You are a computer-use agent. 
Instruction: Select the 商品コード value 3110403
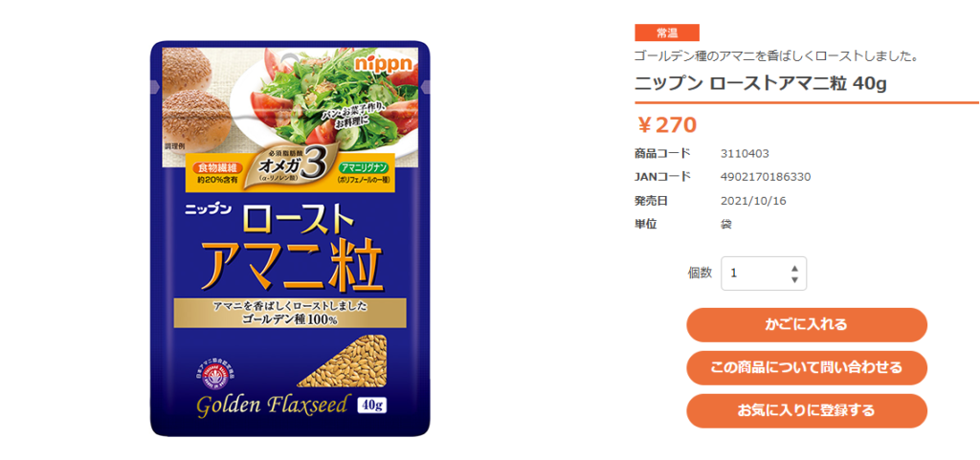point(745,154)
